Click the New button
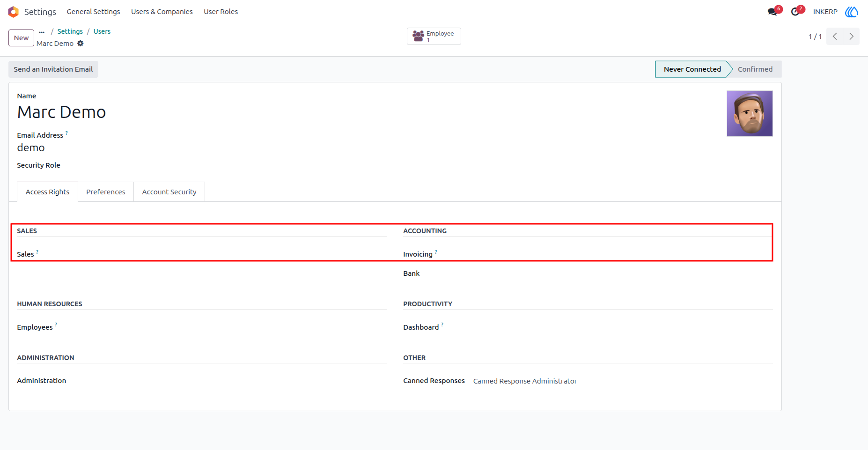Viewport: 868px width, 450px height. pyautogui.click(x=21, y=38)
